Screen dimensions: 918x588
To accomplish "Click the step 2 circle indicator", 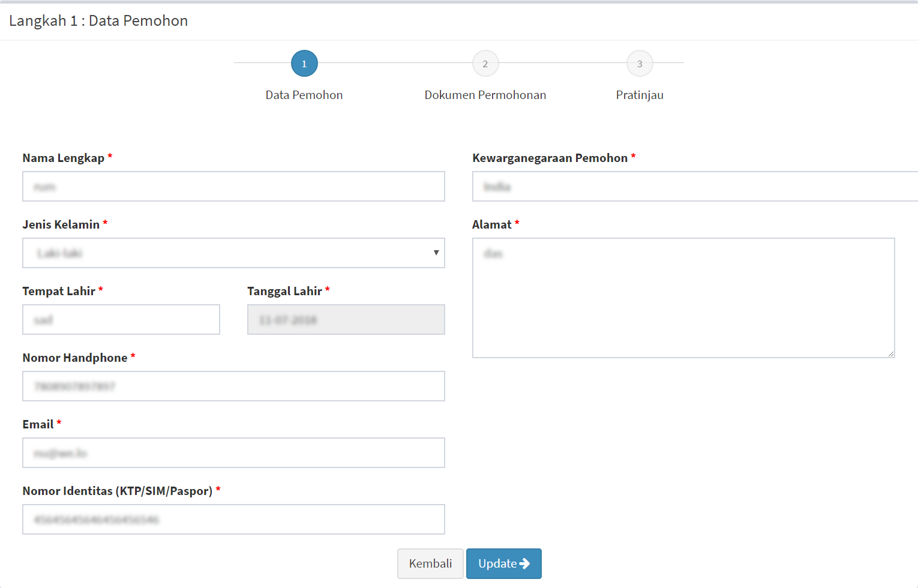I will coord(485,64).
